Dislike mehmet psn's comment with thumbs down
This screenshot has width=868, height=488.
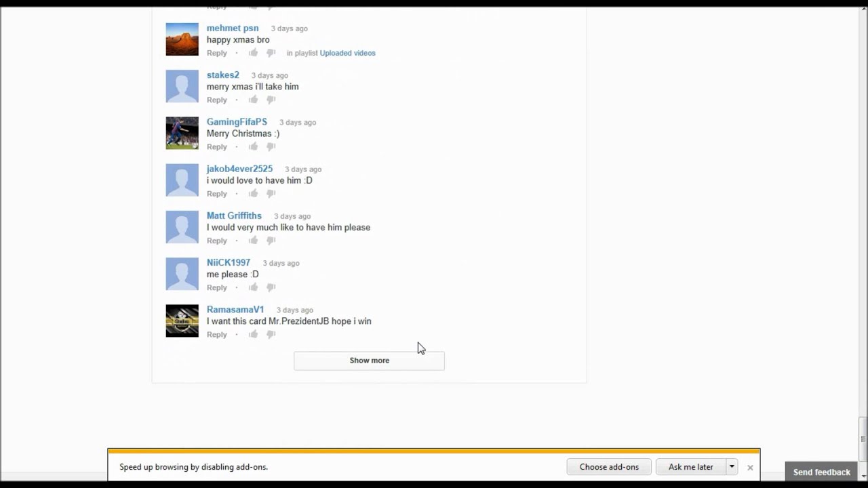[x=271, y=53]
